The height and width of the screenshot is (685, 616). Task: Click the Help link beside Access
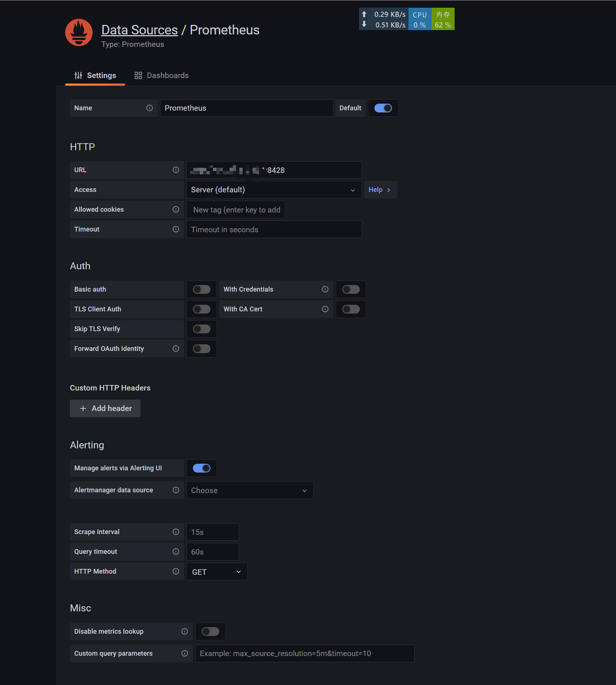380,190
